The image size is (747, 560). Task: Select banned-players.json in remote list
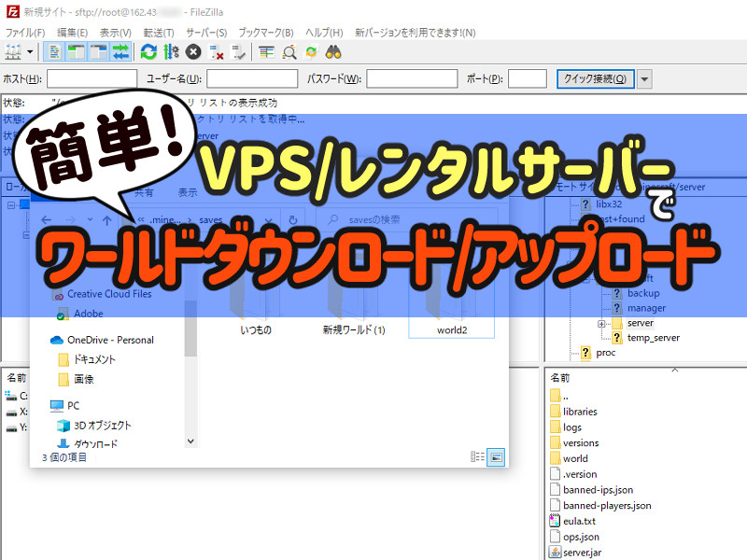[600, 506]
